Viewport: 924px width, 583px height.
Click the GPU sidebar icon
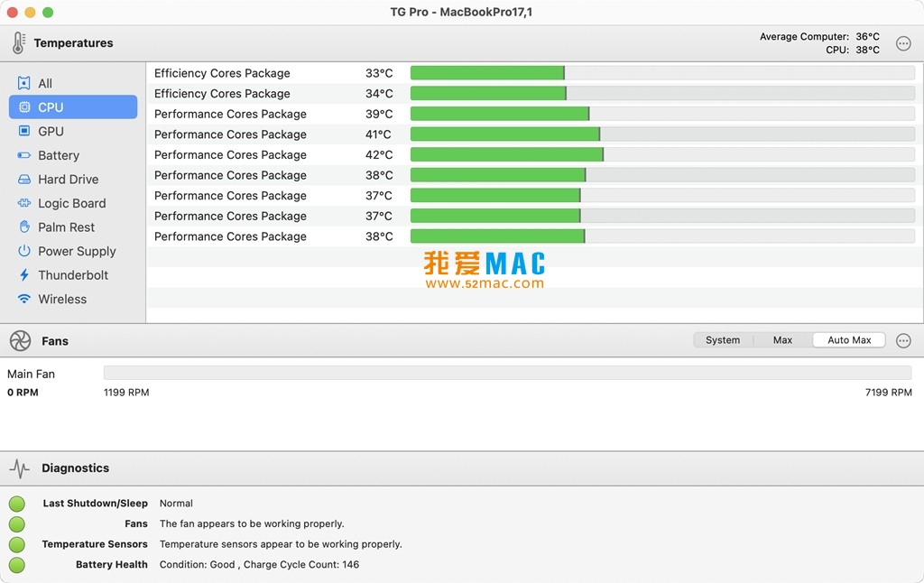pos(24,131)
